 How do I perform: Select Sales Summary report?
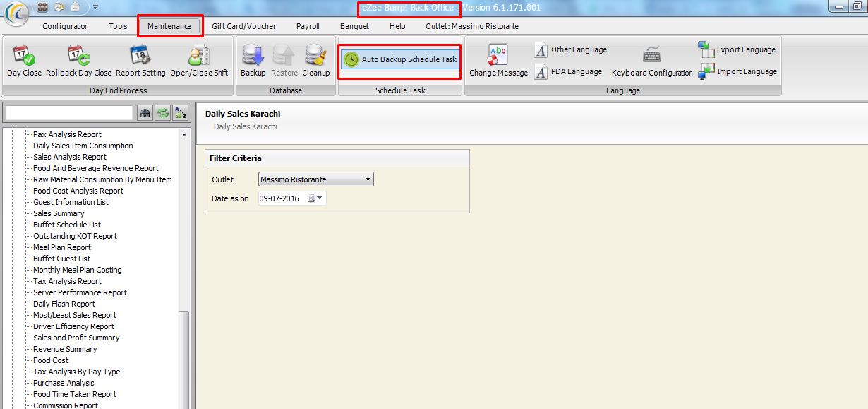(59, 213)
